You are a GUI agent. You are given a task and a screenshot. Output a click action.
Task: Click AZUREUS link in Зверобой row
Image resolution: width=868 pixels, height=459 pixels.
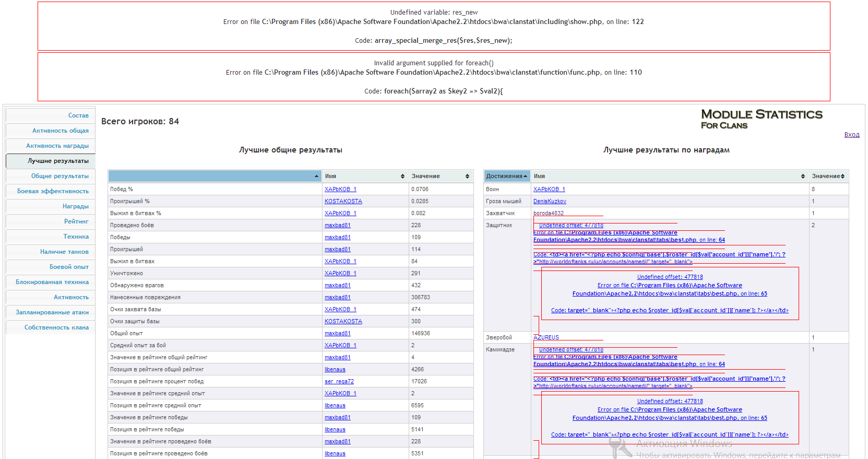(546, 338)
